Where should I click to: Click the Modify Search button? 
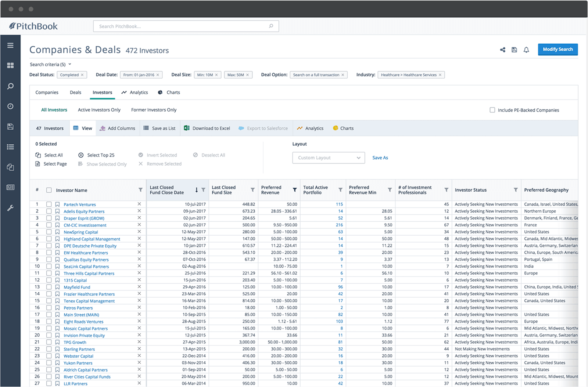557,49
